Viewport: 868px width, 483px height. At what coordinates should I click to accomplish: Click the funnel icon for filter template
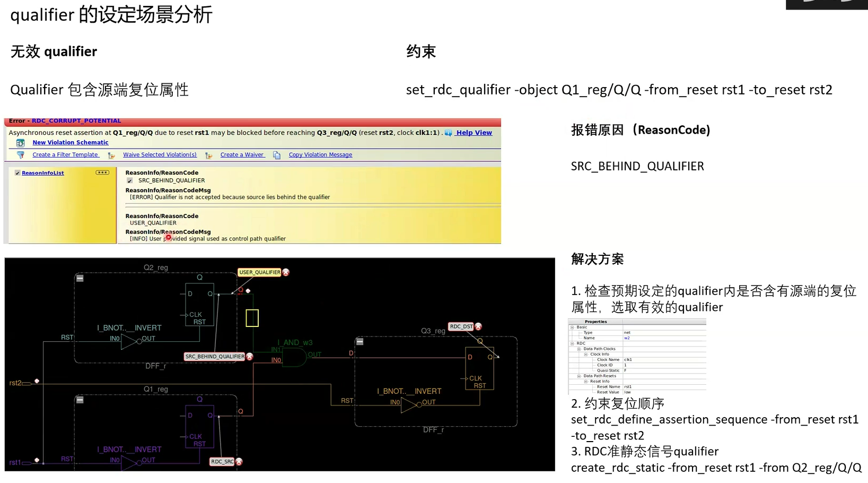click(21, 155)
